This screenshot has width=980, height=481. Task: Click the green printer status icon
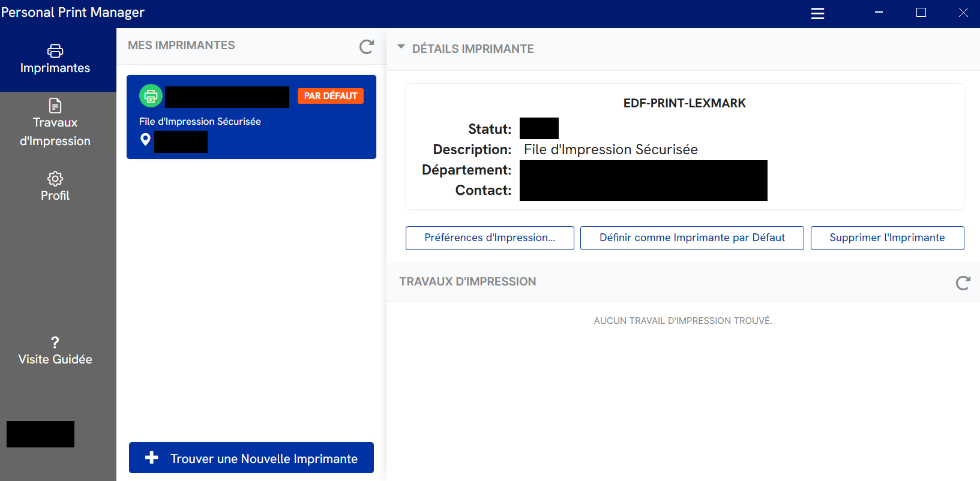[151, 95]
